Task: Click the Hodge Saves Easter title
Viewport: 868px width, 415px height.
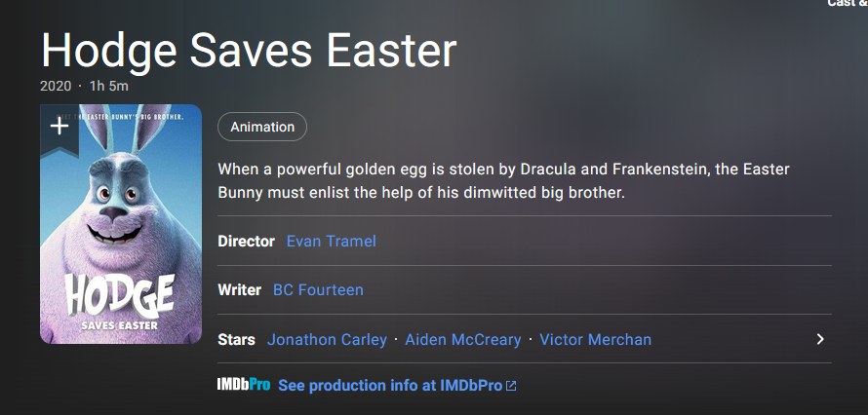Action: pos(249,51)
